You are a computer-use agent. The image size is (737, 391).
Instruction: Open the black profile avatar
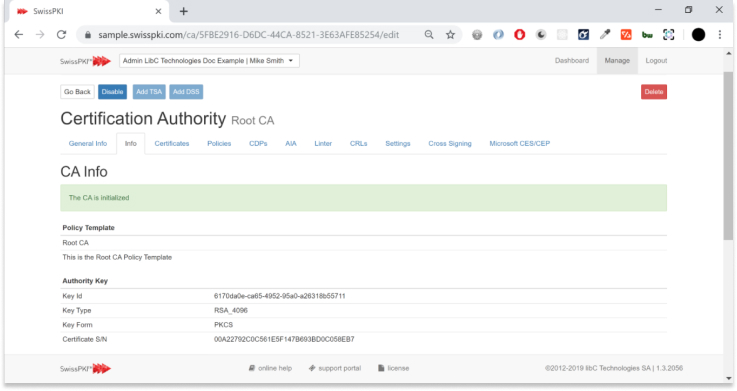(698, 35)
